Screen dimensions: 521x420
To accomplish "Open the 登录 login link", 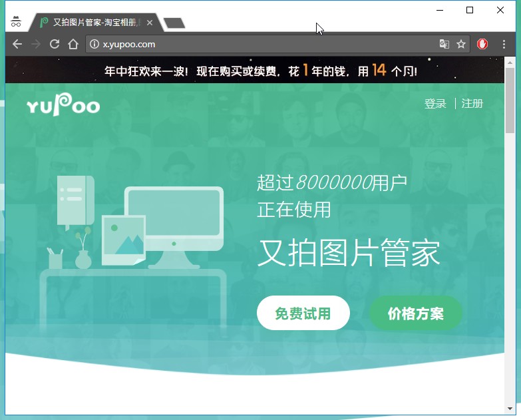I will click(435, 104).
